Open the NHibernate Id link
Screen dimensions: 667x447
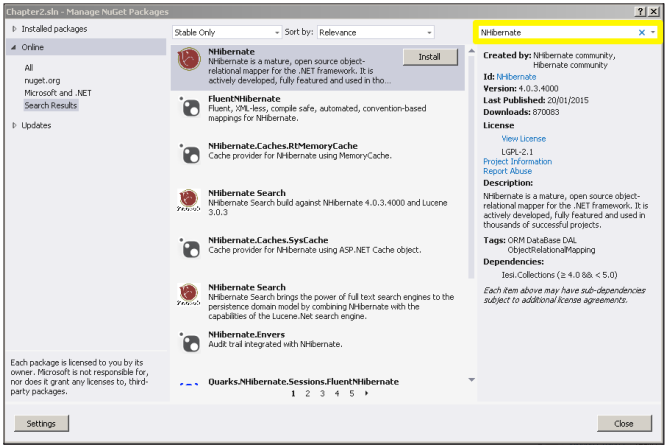(516, 77)
